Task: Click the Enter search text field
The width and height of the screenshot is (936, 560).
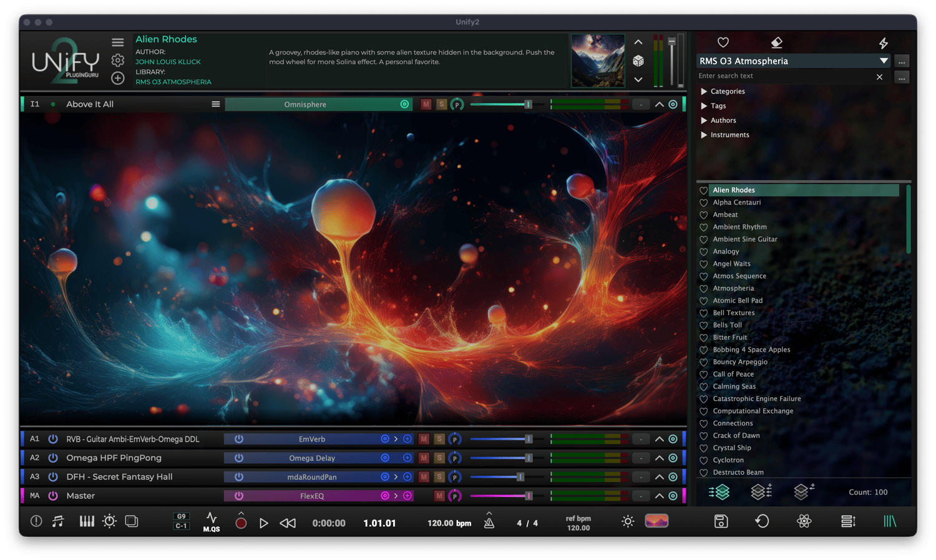Action: pyautogui.click(x=785, y=76)
